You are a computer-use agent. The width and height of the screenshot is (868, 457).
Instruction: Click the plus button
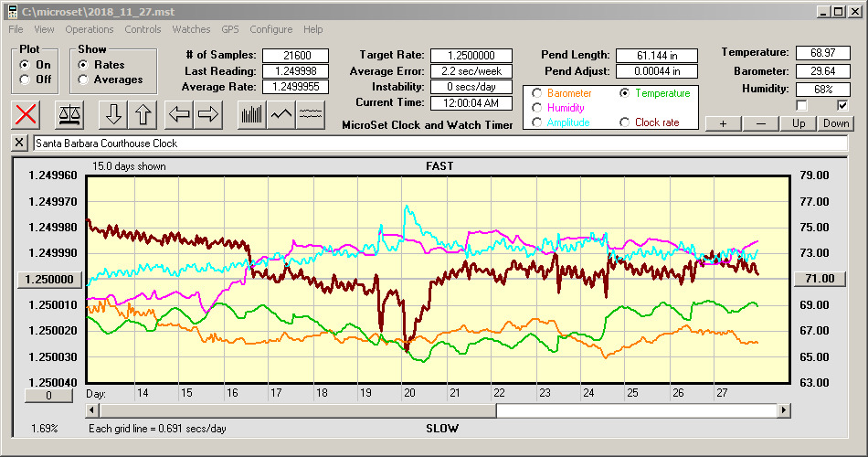point(723,123)
